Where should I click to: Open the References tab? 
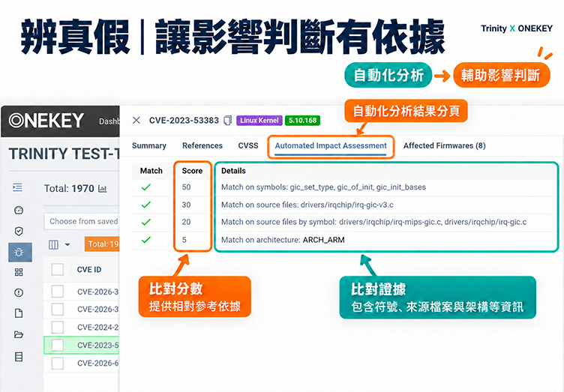(202, 145)
